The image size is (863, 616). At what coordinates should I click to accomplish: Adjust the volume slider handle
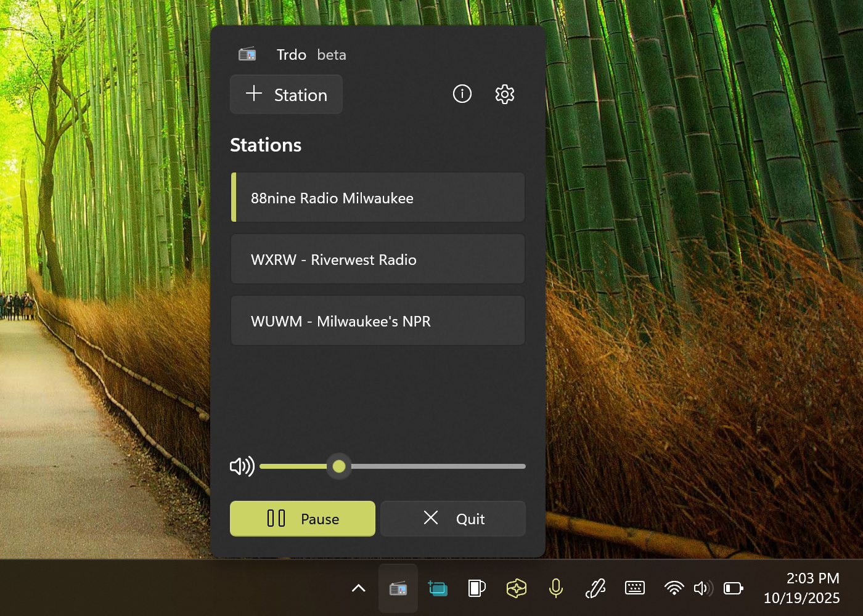tap(338, 466)
